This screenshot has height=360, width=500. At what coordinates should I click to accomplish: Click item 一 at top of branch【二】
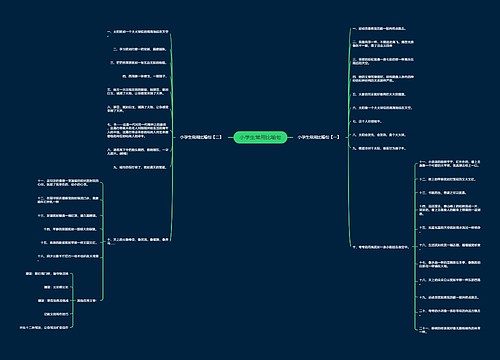138,33
